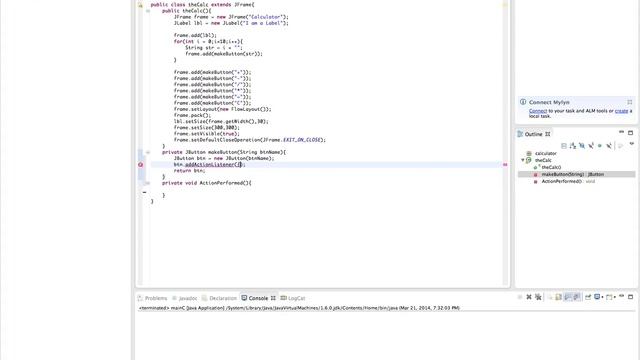Click the frame.pack() code line

pyautogui.click(x=192, y=116)
